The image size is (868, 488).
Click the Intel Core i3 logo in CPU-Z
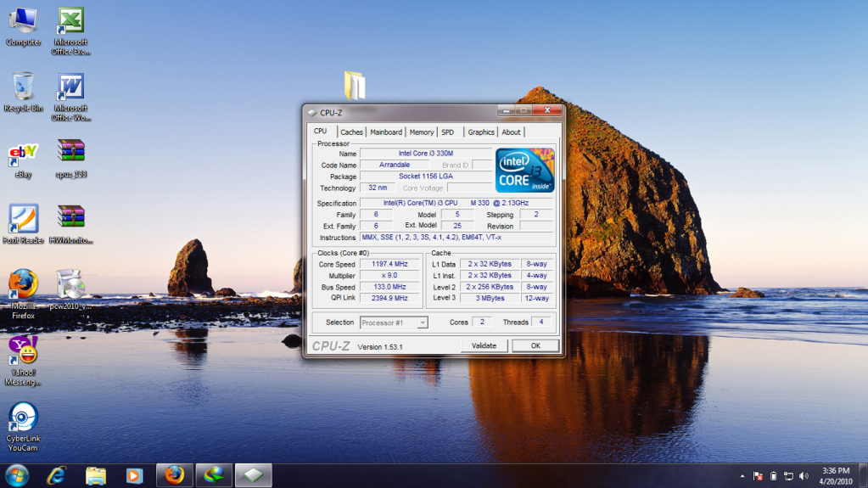point(524,170)
